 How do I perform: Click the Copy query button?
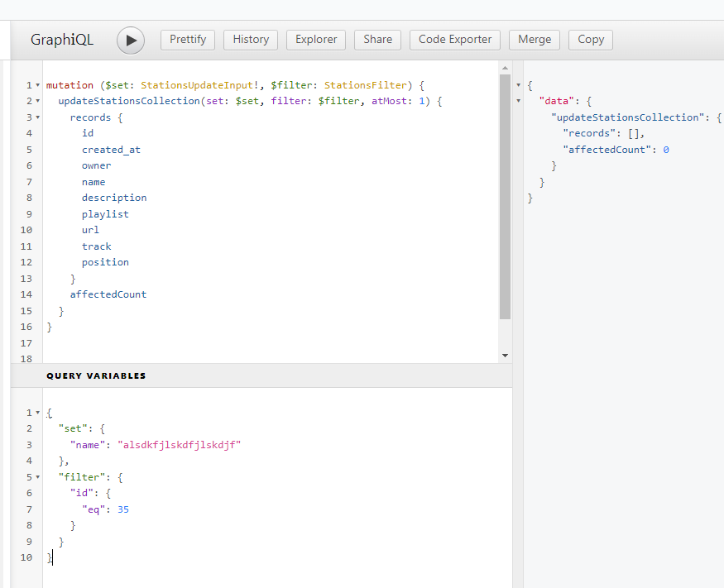(x=591, y=40)
